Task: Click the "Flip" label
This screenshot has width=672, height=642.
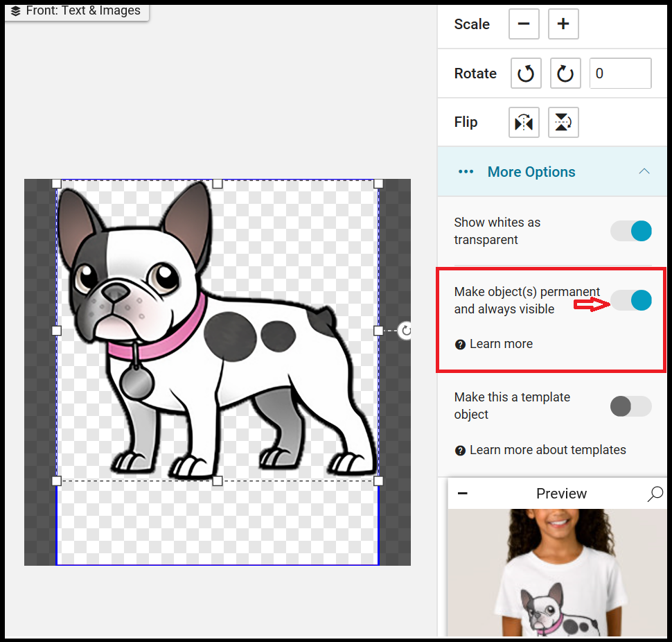Action: (x=466, y=122)
